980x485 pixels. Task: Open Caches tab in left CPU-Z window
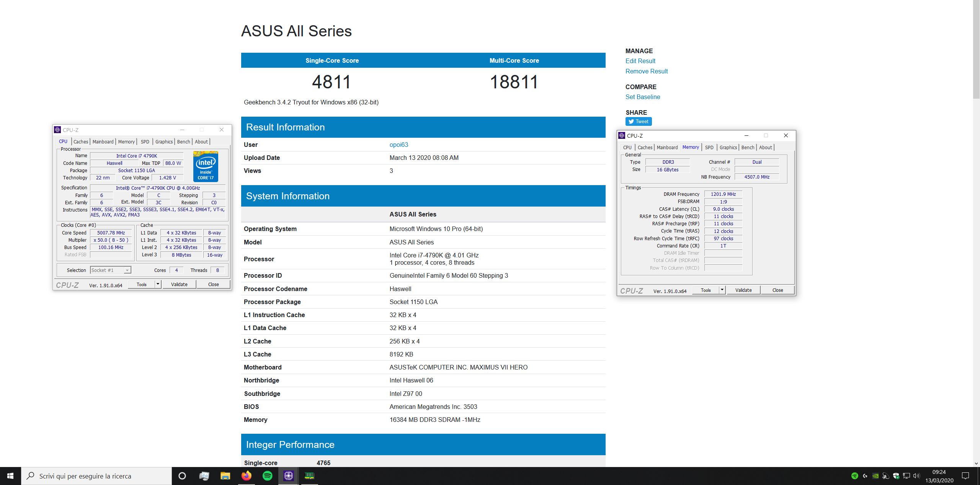(x=81, y=142)
